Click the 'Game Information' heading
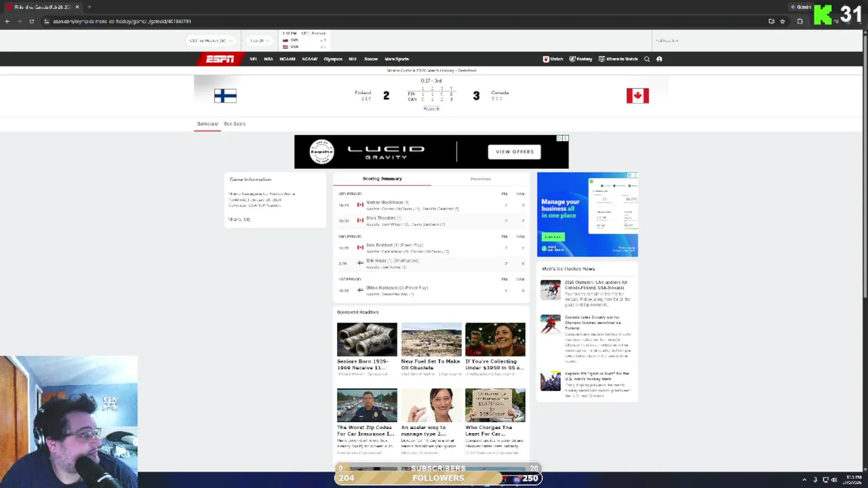868x488 pixels. [250, 180]
